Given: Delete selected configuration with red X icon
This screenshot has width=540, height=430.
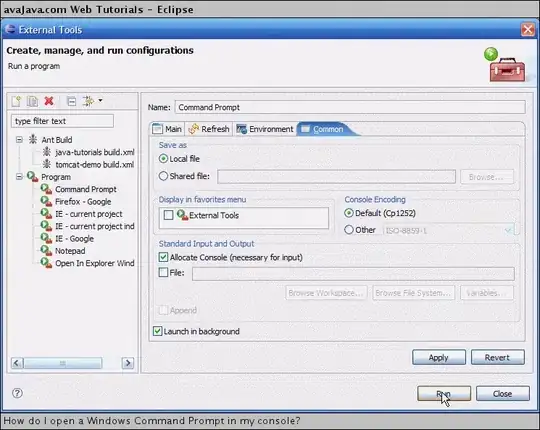Looking at the screenshot, I should point(49,101).
